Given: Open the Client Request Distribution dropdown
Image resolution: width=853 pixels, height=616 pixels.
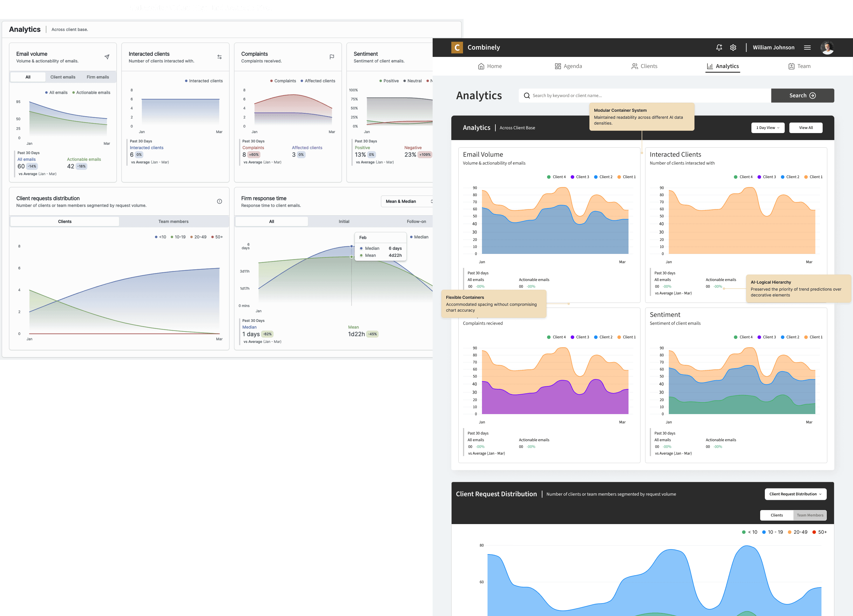Looking at the screenshot, I should [x=795, y=494].
